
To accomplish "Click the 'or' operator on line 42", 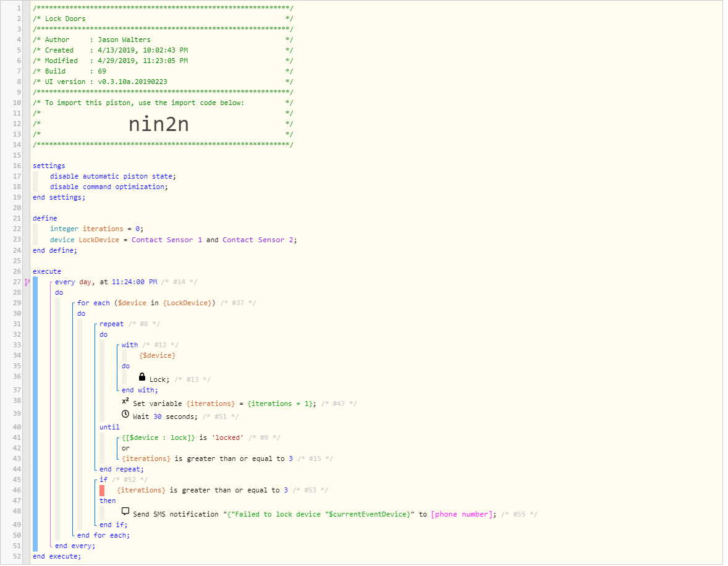I will coord(126,449).
